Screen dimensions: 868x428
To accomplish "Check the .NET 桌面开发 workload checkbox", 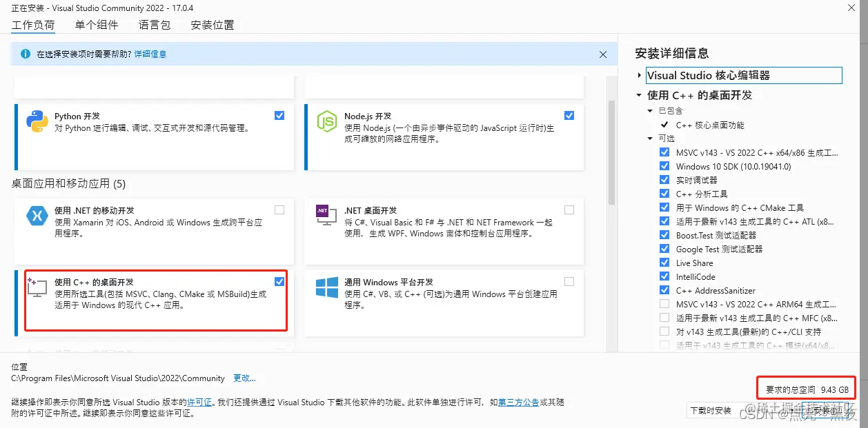I will coord(569,210).
